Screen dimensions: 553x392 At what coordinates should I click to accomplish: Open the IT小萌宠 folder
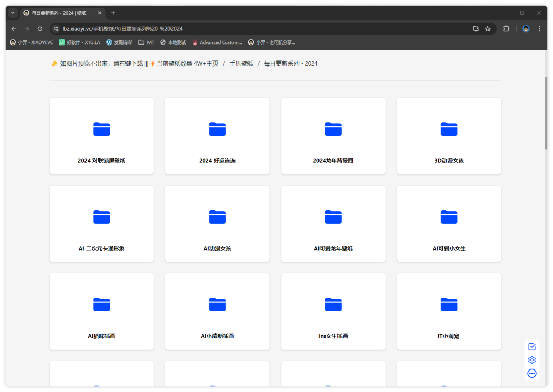click(x=449, y=312)
